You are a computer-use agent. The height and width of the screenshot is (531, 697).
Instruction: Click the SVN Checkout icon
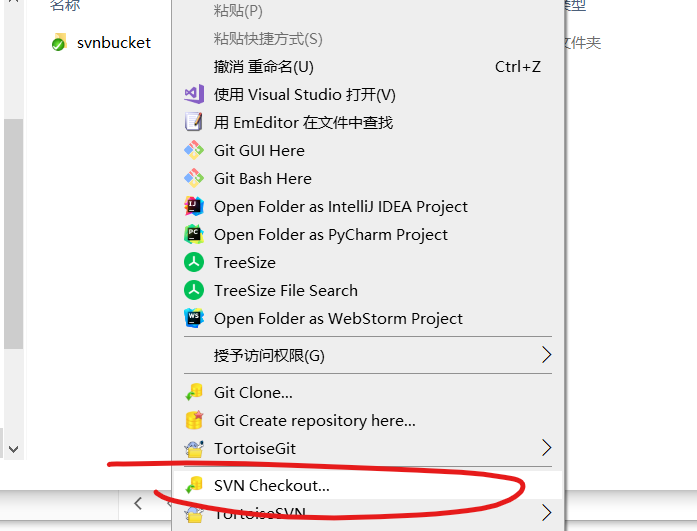[194, 485]
